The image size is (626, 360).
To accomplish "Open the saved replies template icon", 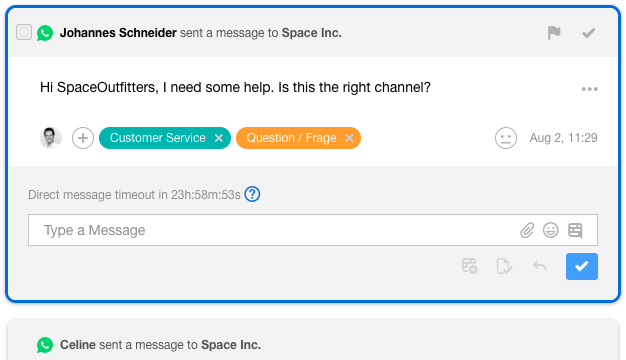I will (x=575, y=230).
